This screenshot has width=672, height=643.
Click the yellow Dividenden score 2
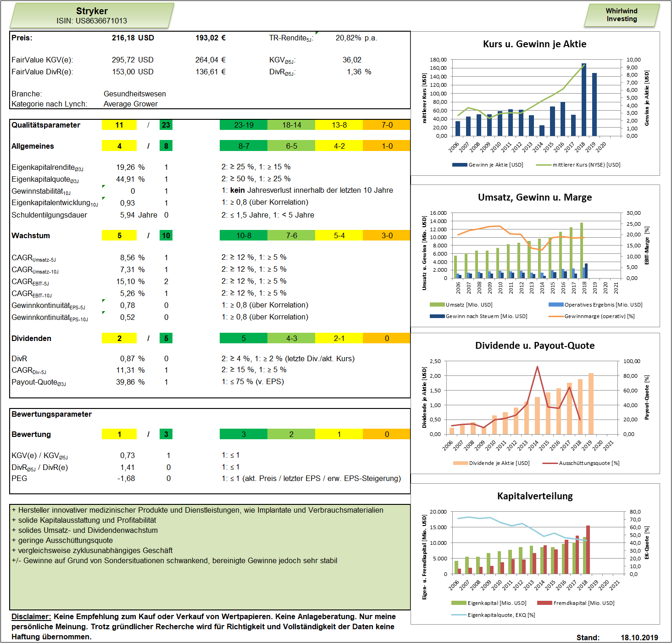(119, 338)
